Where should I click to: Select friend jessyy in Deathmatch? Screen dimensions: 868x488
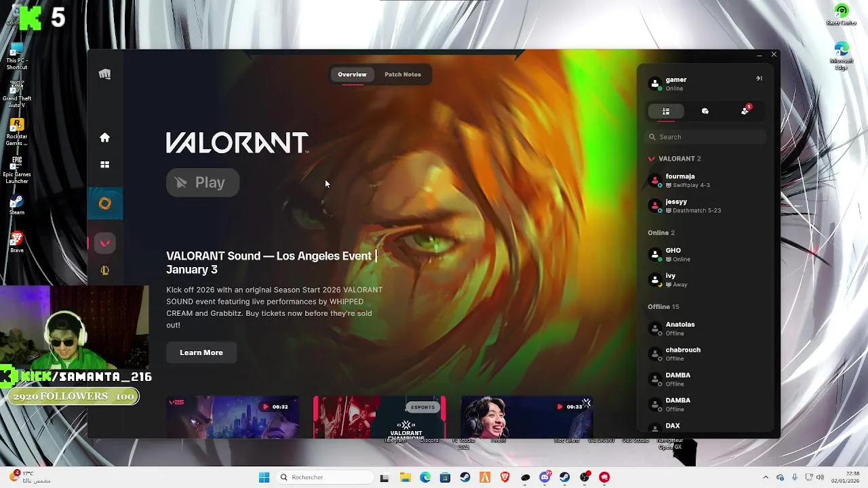point(705,205)
